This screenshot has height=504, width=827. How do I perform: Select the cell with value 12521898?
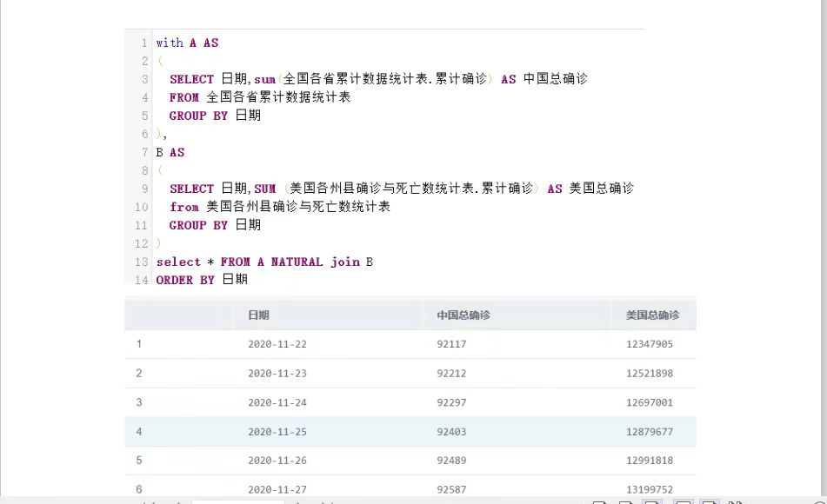click(650, 374)
